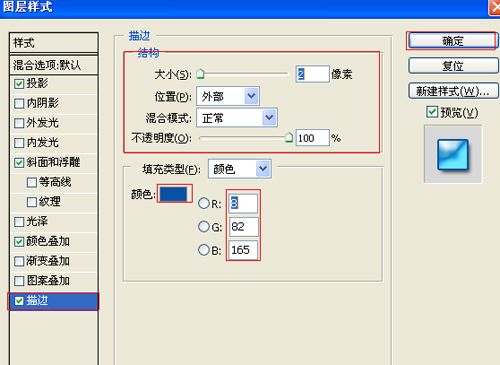Enable the 内阴影 checkbox
Screen dimensions: 500x365
[19, 103]
